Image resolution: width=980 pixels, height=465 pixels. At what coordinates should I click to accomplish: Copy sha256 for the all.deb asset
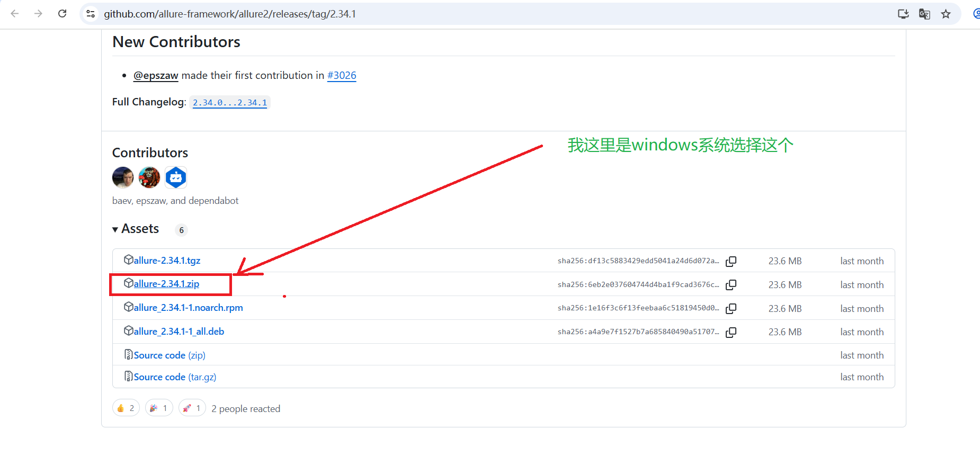coord(731,332)
